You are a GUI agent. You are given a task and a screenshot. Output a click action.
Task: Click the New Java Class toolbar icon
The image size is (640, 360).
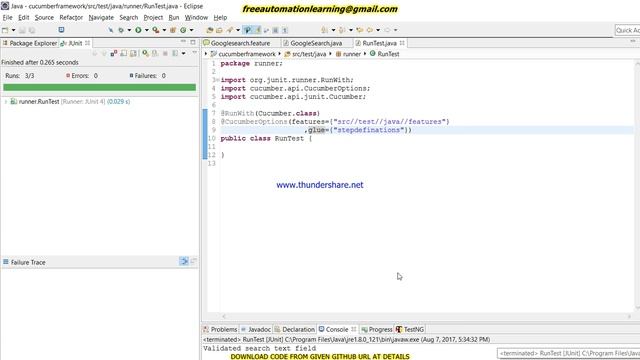[183, 30]
